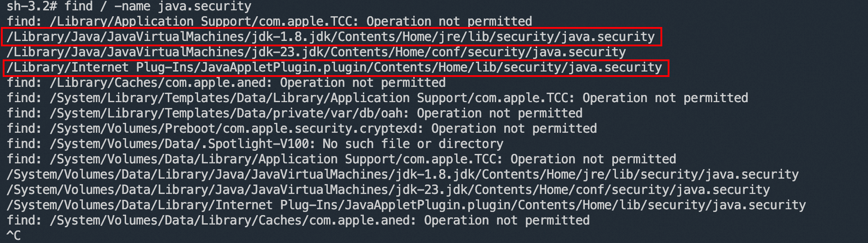868x243 pixels.
Task: Click the highlighted jdk-1.8.jdk java.security path
Action: click(x=331, y=37)
